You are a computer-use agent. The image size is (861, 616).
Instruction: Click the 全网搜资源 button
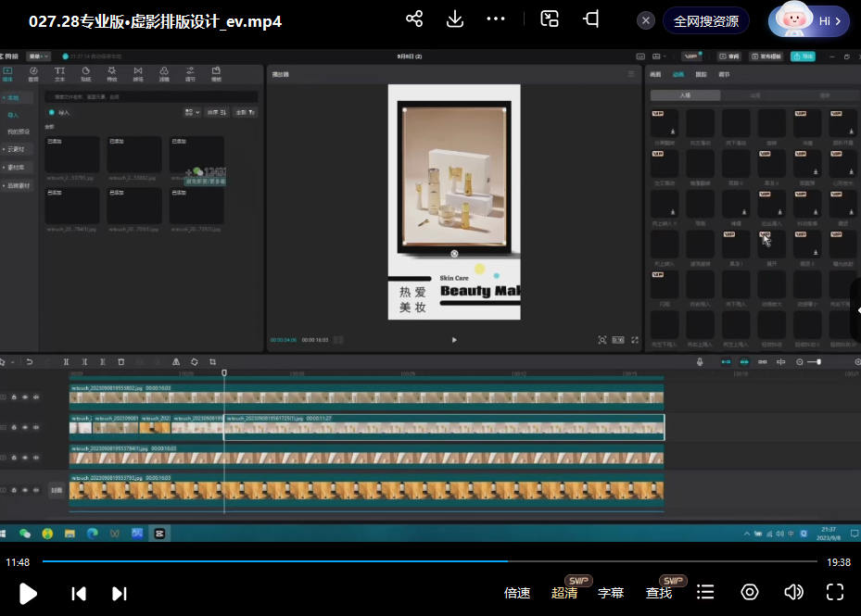[706, 20]
